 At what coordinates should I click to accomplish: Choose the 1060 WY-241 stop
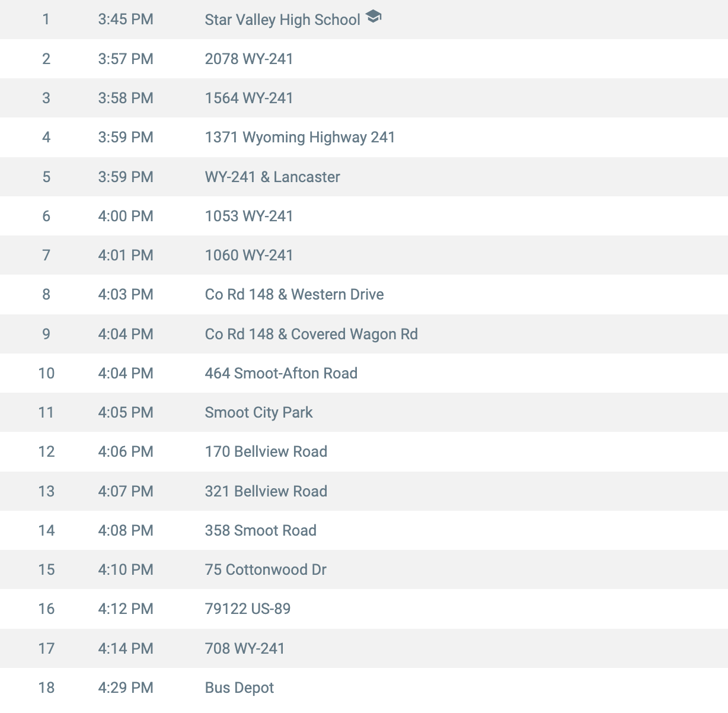coord(249,255)
